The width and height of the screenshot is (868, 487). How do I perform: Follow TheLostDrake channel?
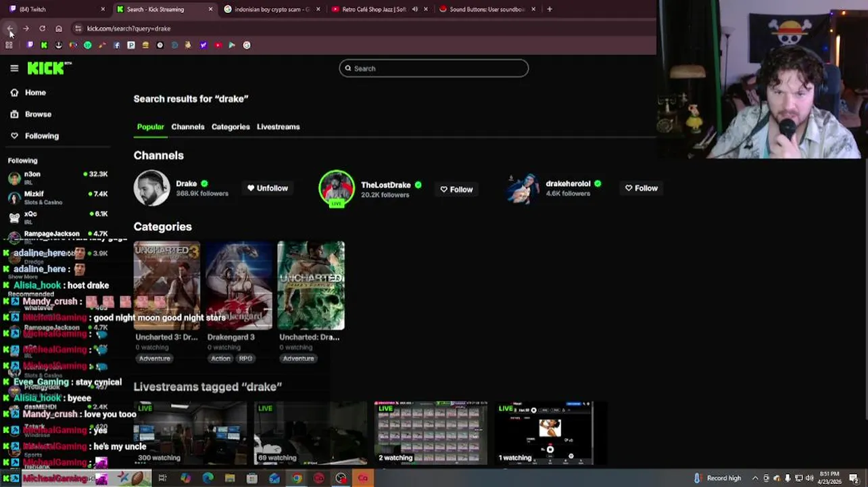pos(456,189)
